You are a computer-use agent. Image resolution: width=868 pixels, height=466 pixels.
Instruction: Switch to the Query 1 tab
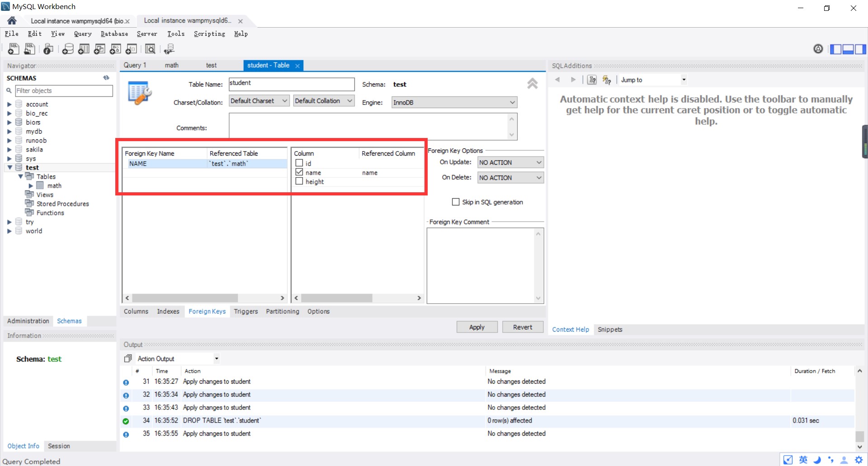coord(135,65)
